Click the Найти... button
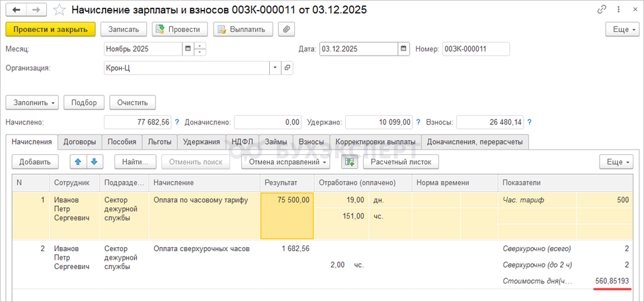 (x=135, y=162)
